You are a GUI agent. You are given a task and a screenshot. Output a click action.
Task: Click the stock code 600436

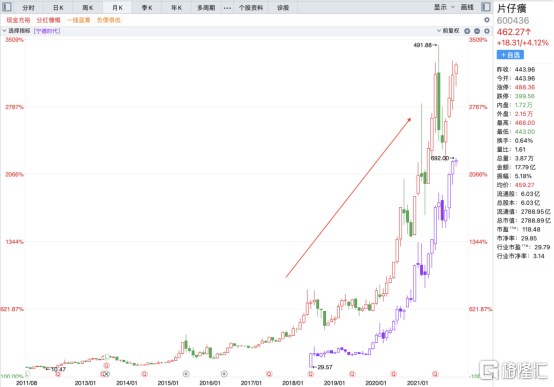coord(513,21)
